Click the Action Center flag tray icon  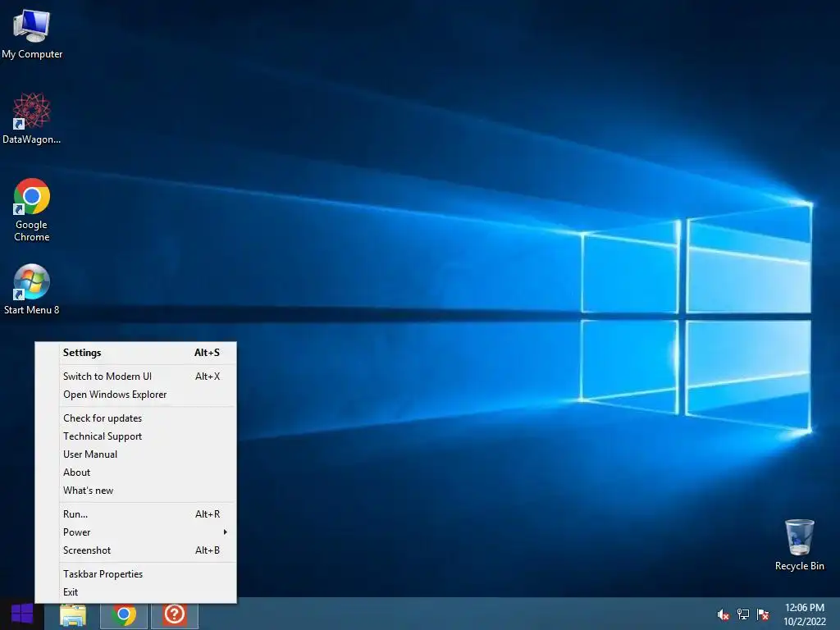pos(763,614)
